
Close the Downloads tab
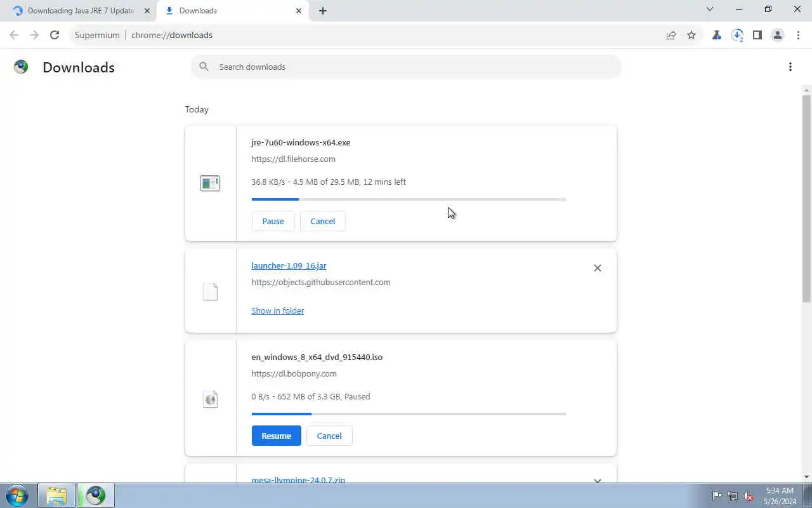tap(299, 11)
